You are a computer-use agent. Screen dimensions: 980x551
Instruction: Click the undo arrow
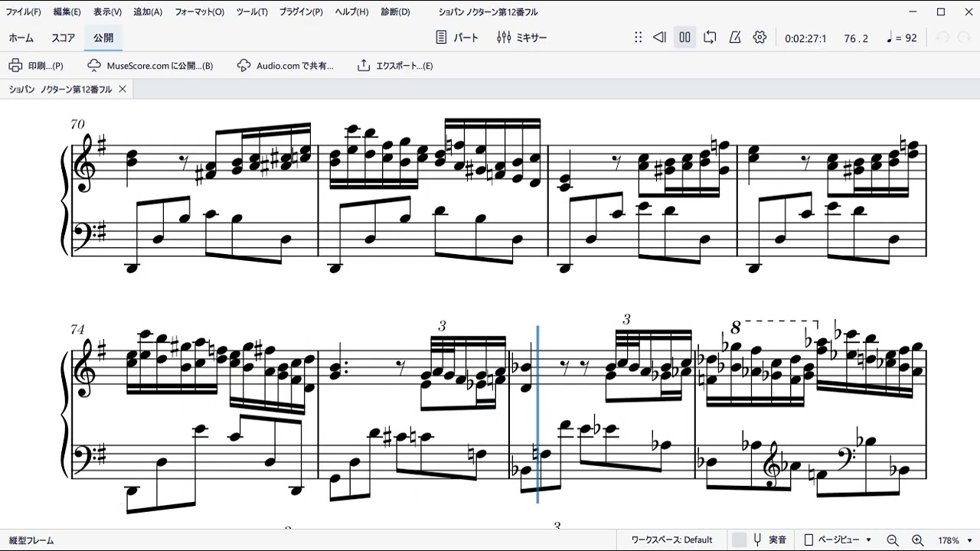tap(943, 37)
